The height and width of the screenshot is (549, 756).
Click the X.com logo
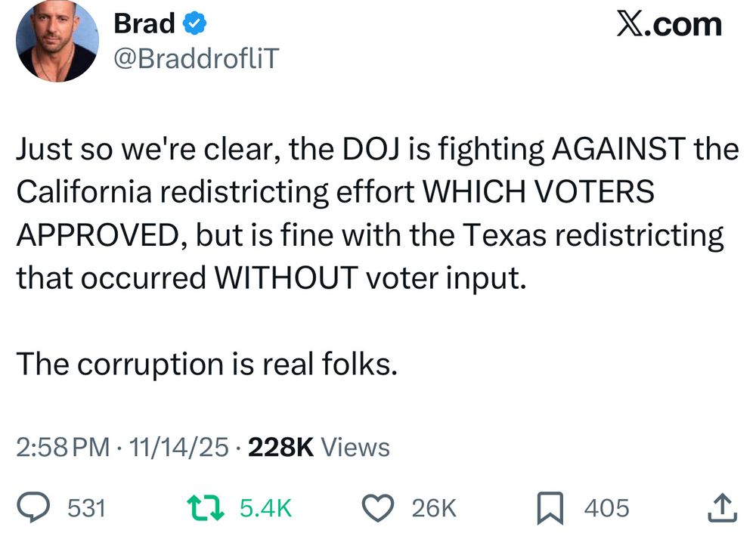click(669, 24)
